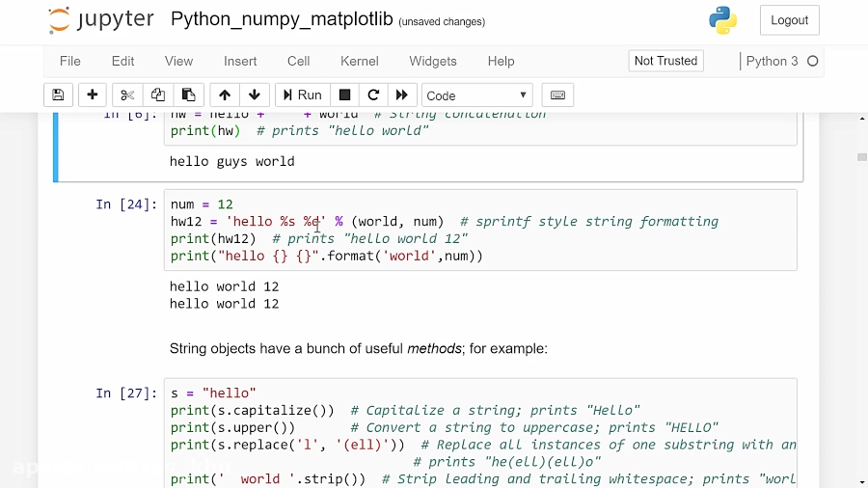This screenshot has width=868, height=488.
Task: Restart kernel and run all fast-forward icon
Action: coord(402,95)
